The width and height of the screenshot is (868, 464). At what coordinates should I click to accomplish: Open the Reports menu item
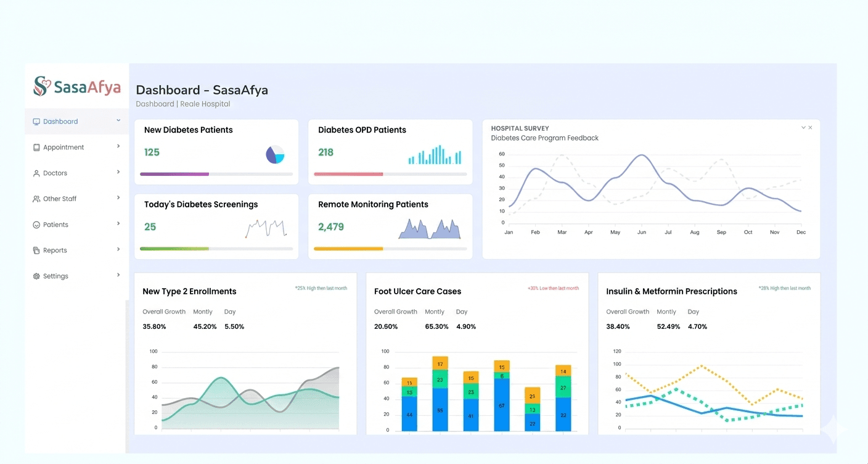coord(55,251)
